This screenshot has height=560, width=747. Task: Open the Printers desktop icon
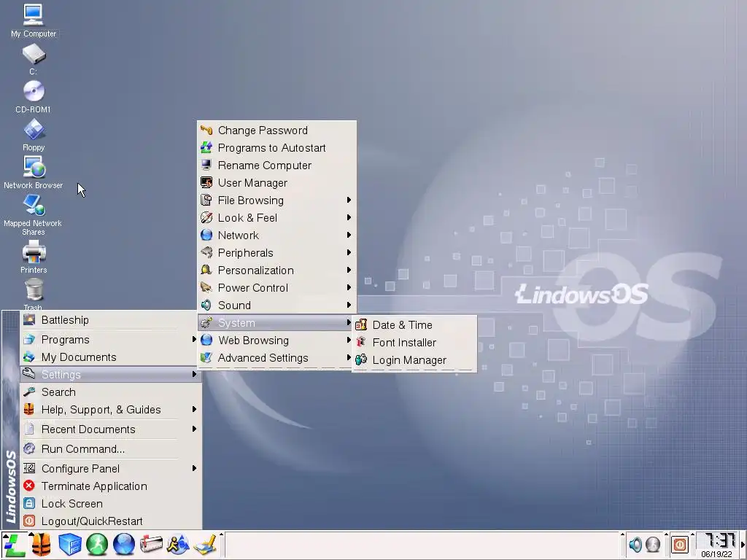tap(34, 257)
